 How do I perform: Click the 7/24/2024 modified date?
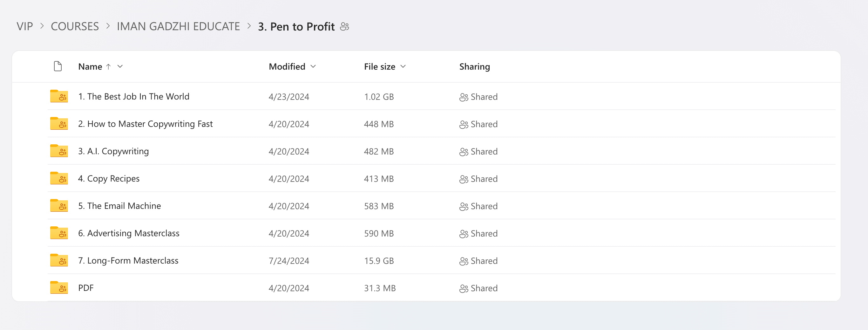coord(289,261)
